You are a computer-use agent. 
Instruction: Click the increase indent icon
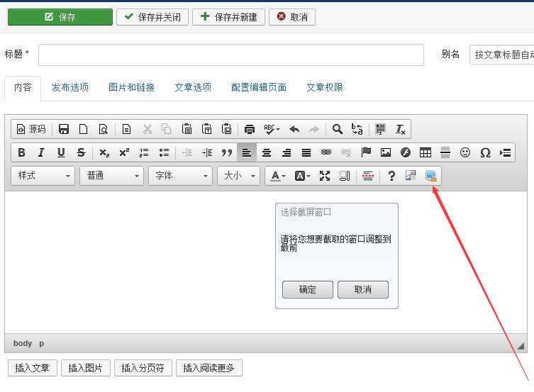coord(206,152)
